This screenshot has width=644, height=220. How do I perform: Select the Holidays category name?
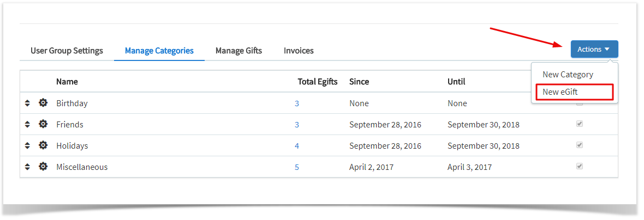point(72,146)
